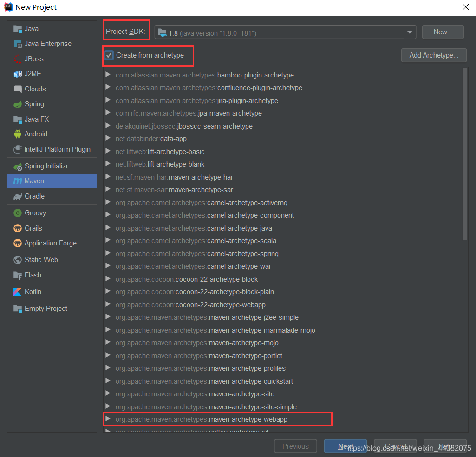The width and height of the screenshot is (476, 457).
Task: Expand maven-archetype-webapp node
Action: click(x=108, y=419)
